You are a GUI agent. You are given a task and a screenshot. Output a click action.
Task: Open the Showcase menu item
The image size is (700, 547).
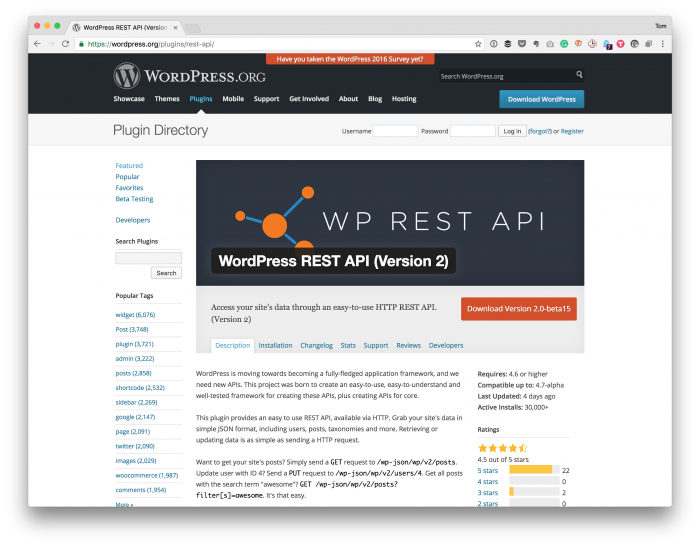coord(129,99)
